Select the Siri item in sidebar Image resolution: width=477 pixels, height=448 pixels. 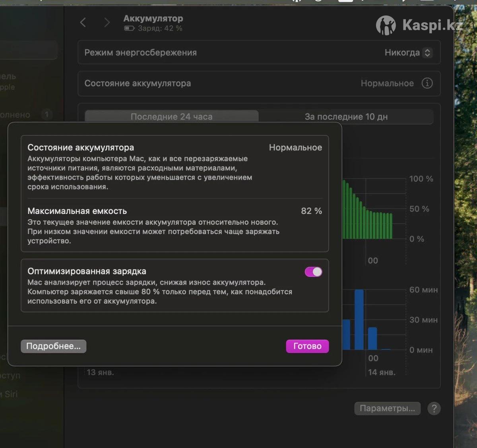tap(11, 394)
